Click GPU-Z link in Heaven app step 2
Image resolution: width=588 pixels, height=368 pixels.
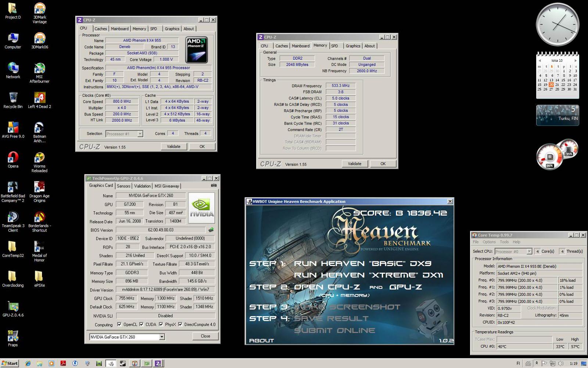pyautogui.click(x=405, y=287)
